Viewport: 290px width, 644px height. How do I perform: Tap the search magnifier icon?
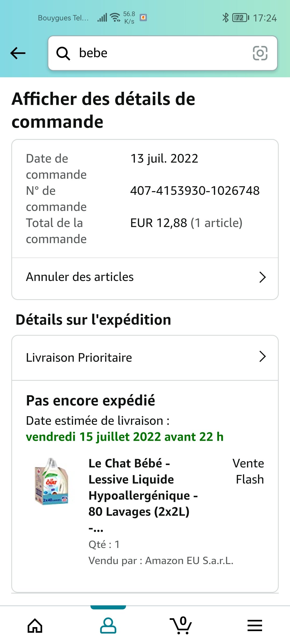pos(63,53)
